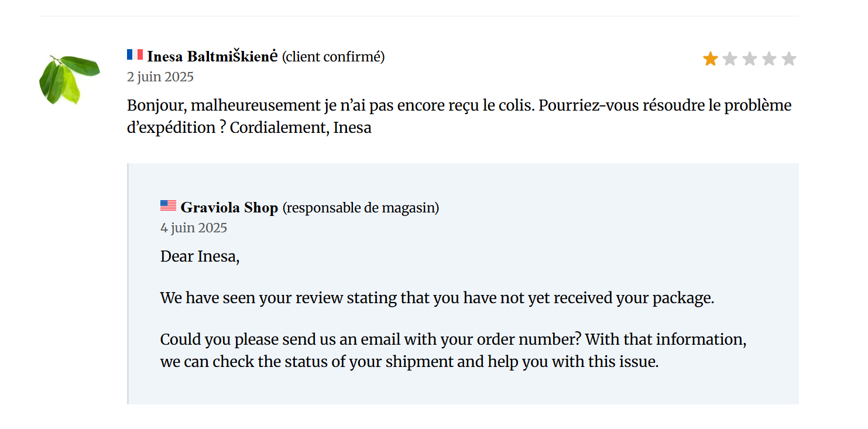Click the French review text about the colis
Screen dimensions: 868x429
click(459, 116)
